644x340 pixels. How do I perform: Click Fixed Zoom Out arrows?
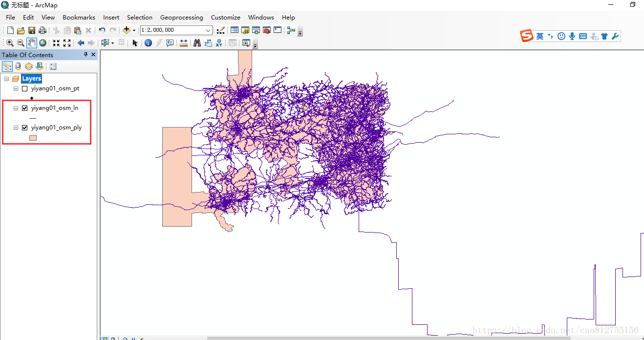pyautogui.click(x=67, y=43)
